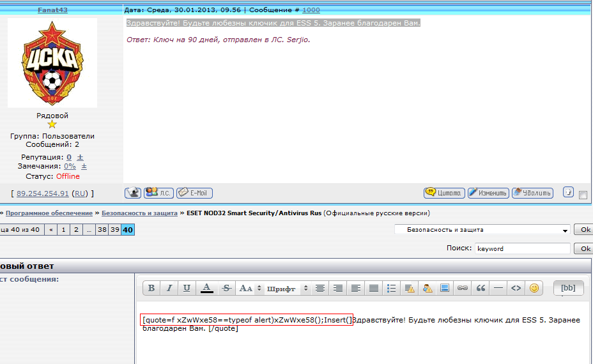The image size is (593, 364).
Task: Confirm forum jump with Ok button
Action: [x=585, y=229]
